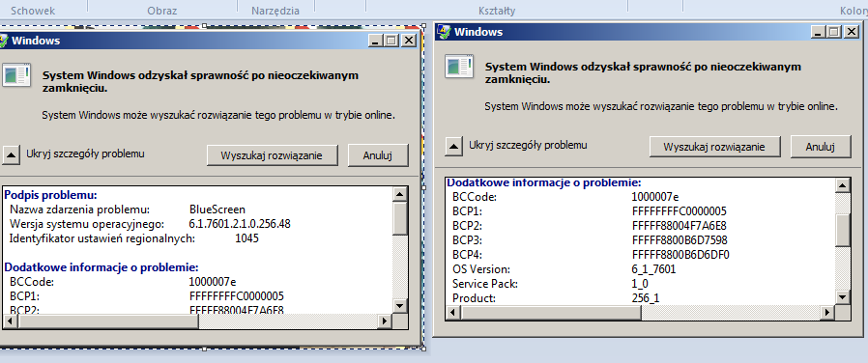This screenshot has height=363, width=868.
Task: Maximize the right Windows dialog
Action: pos(834,32)
